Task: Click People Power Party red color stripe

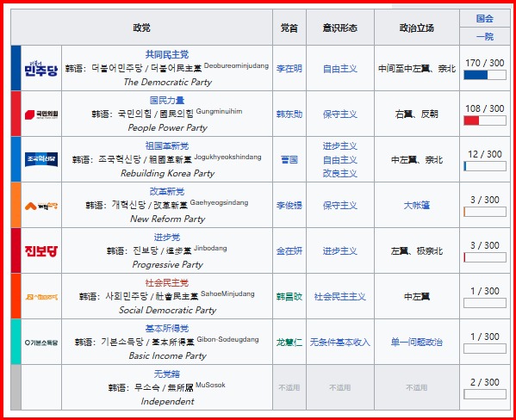Action: click(x=16, y=114)
